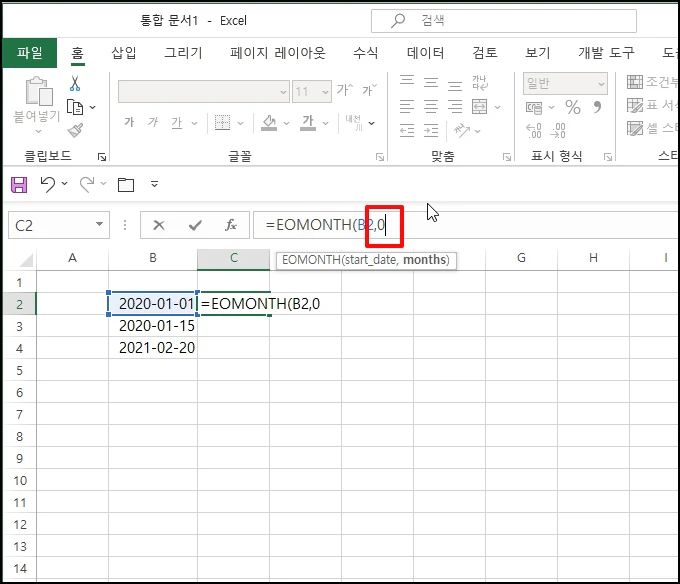Apply comma style icon
Image resolution: width=680 pixels, height=584 pixels.
click(597, 107)
